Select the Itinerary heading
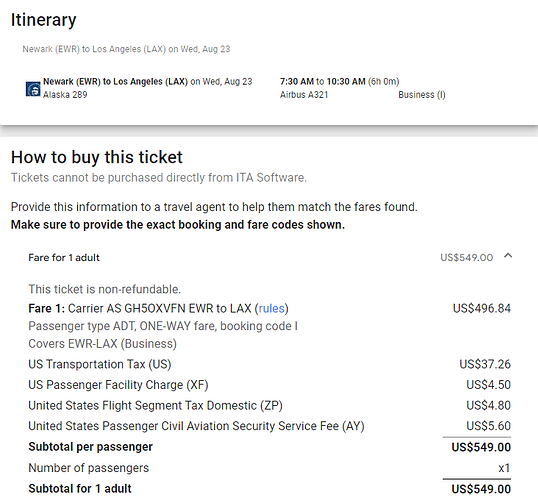Viewport: 538px width, 500px height. click(43, 20)
